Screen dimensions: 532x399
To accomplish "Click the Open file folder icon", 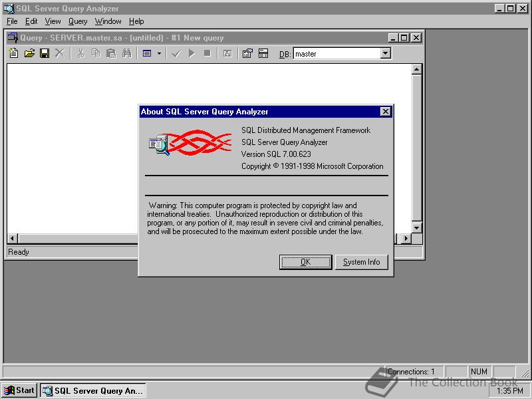I will pyautogui.click(x=29, y=53).
